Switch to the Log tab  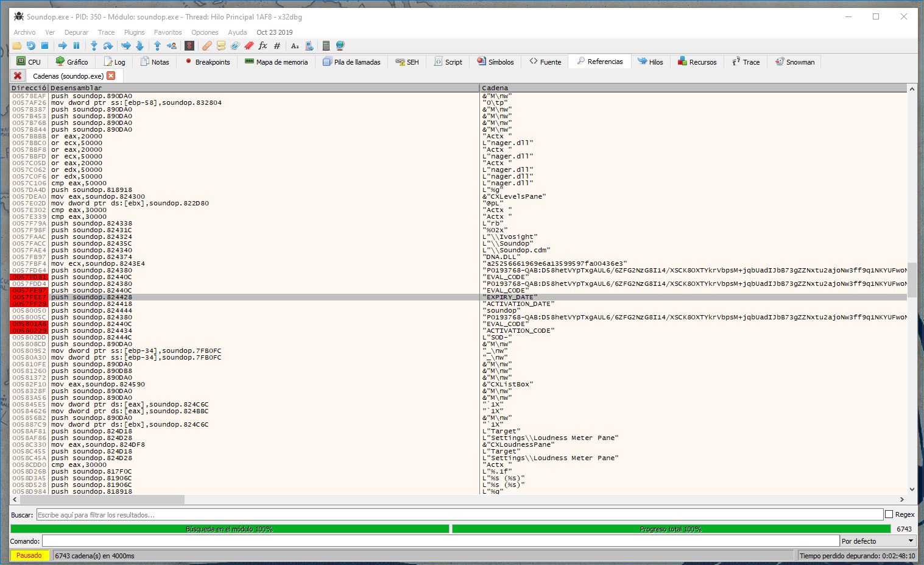click(x=115, y=62)
